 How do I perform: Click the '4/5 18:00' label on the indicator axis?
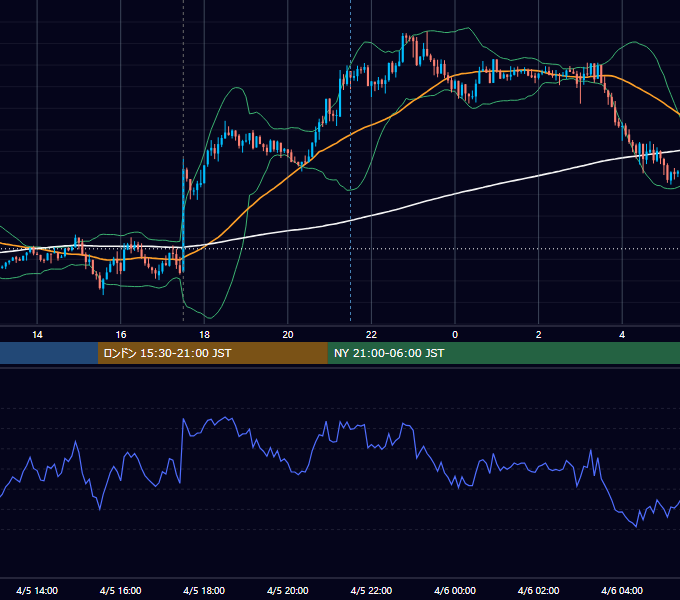click(x=204, y=590)
